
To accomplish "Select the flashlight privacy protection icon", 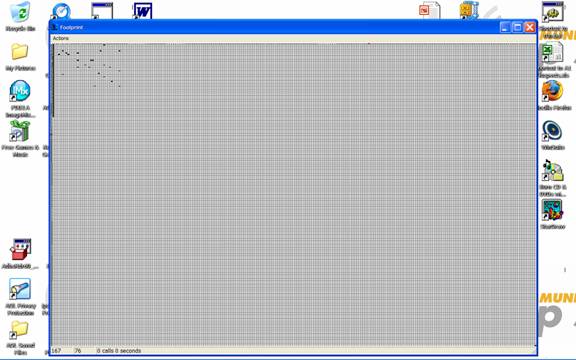I will 20,289.
